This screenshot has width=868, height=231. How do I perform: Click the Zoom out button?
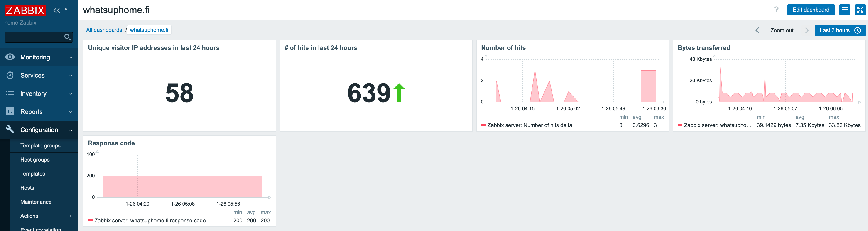782,30
